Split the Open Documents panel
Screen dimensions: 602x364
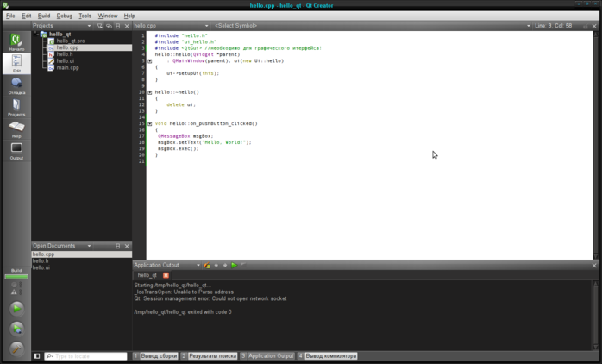118,246
